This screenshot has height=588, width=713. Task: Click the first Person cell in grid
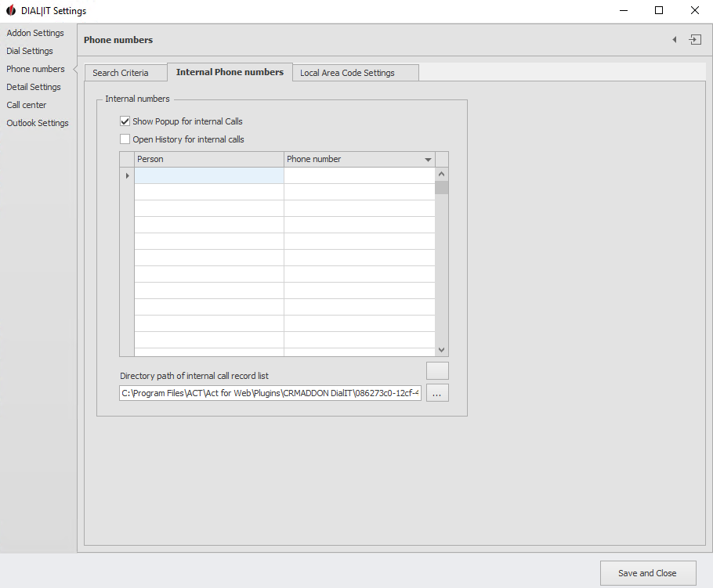(x=209, y=175)
